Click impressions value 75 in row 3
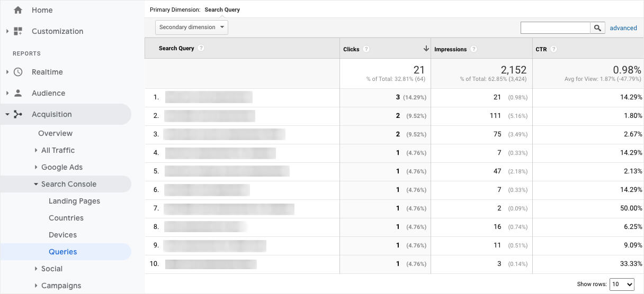Image resolution: width=644 pixels, height=294 pixels. coord(497,134)
